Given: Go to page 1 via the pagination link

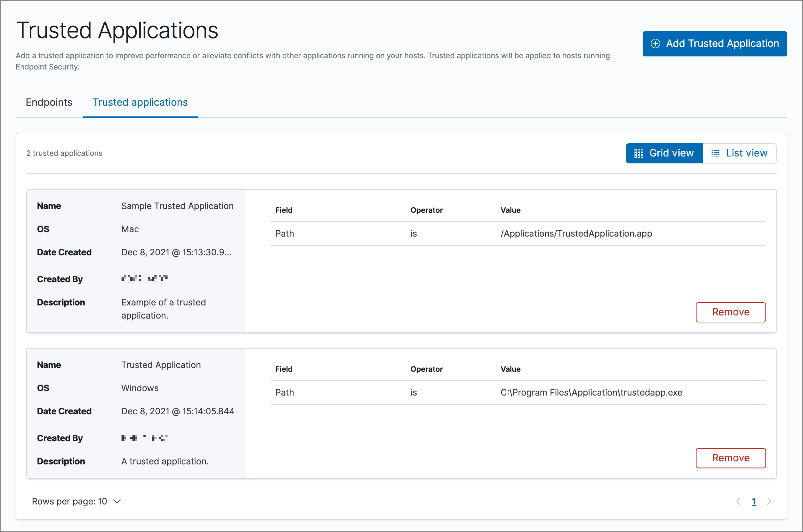Looking at the screenshot, I should pos(754,501).
